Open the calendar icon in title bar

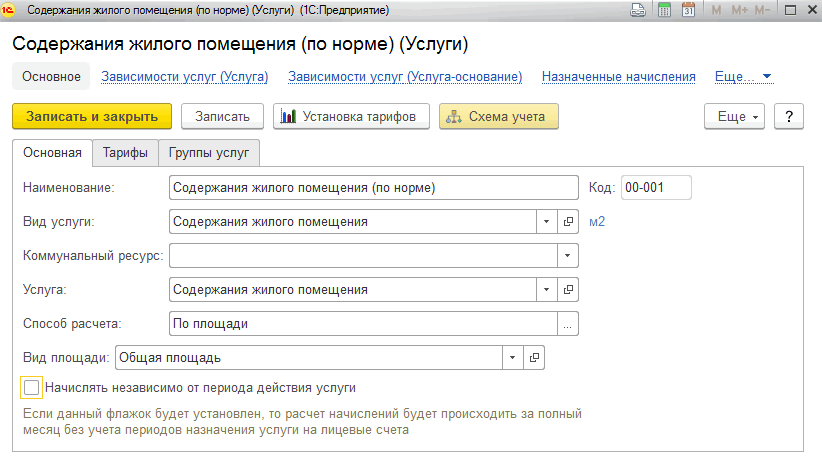688,10
